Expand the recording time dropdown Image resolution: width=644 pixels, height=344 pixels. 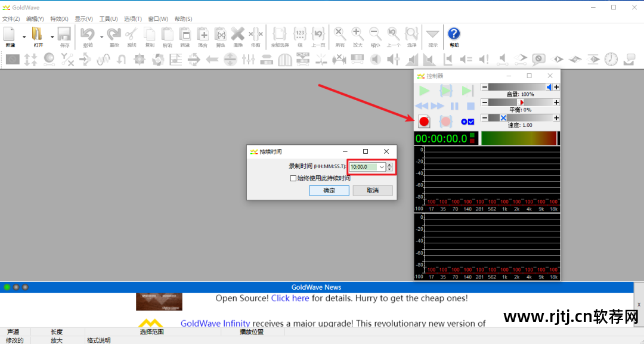[x=382, y=167]
